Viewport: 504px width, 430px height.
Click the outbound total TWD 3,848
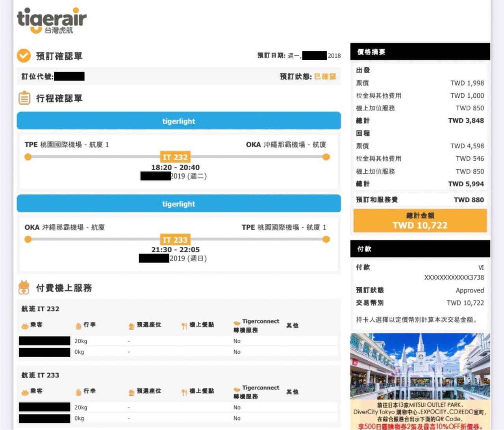pyautogui.click(x=466, y=121)
